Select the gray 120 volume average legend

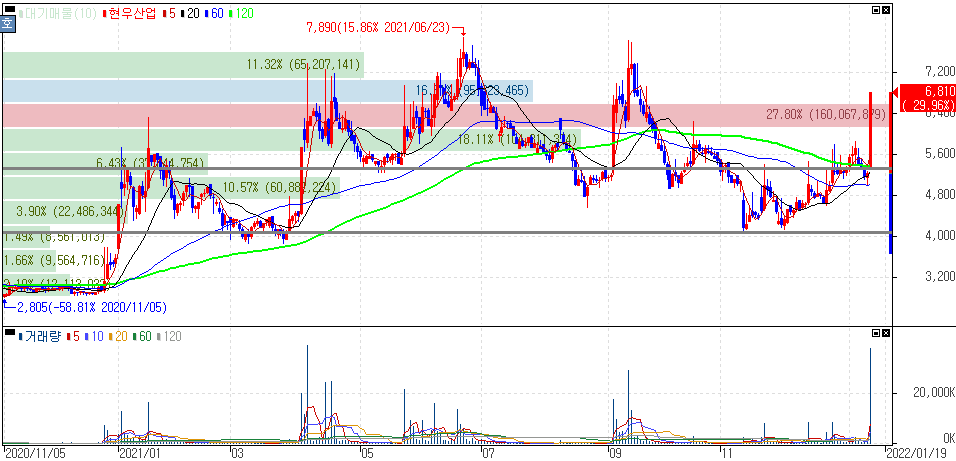click(171, 336)
